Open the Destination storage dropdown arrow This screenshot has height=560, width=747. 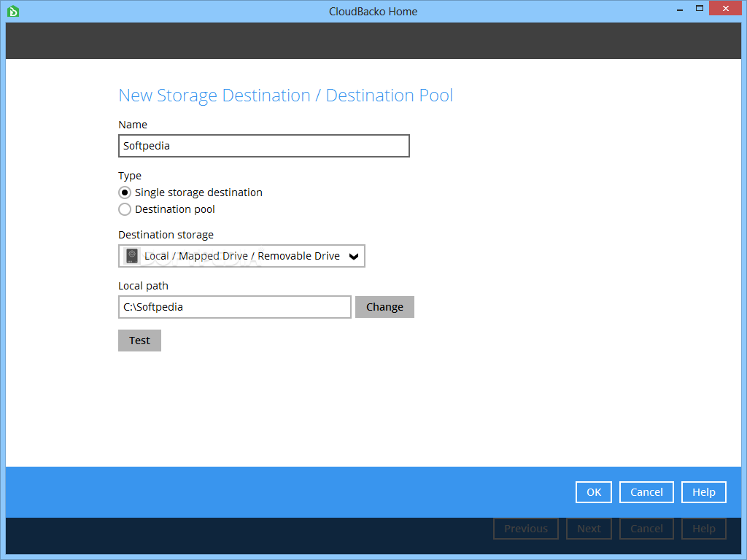click(x=354, y=257)
